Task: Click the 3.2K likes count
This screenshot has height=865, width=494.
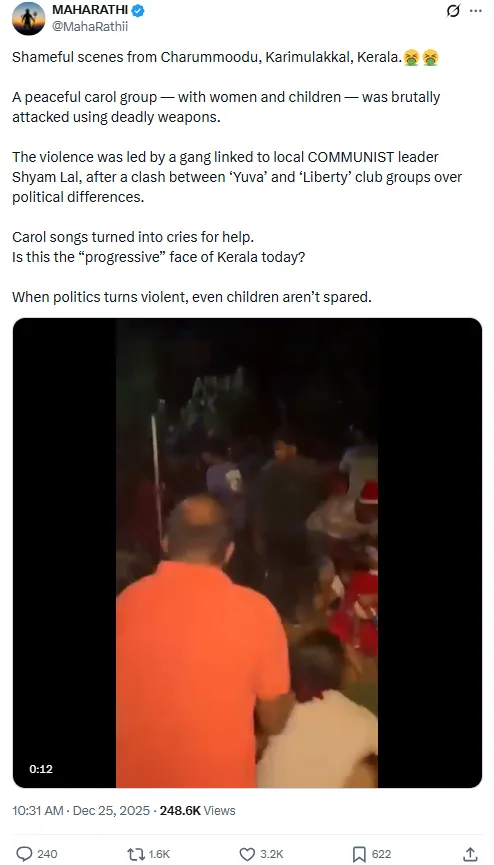Action: coord(272,854)
